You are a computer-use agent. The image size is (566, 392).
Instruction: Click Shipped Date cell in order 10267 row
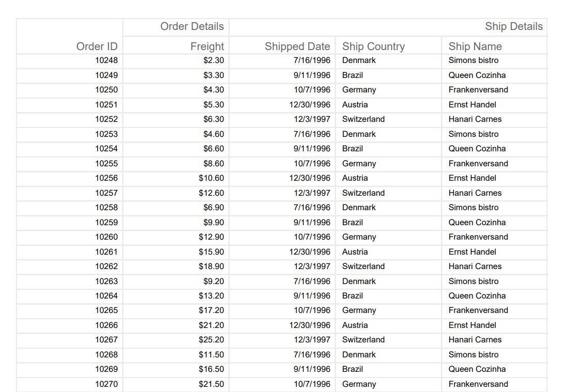click(x=312, y=340)
